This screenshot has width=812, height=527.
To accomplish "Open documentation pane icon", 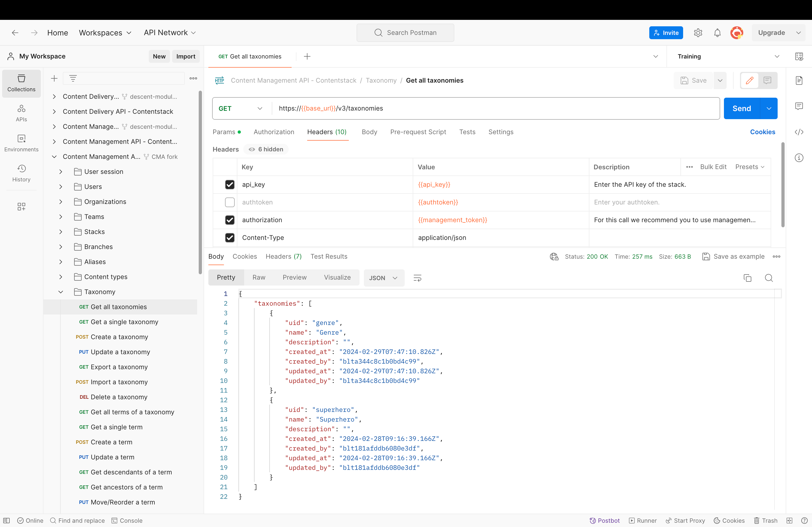I will (799, 80).
